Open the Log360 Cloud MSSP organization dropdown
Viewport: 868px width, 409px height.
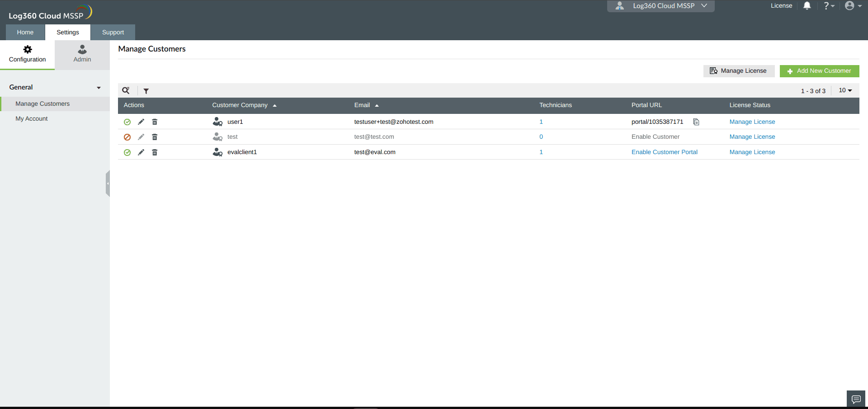point(660,6)
